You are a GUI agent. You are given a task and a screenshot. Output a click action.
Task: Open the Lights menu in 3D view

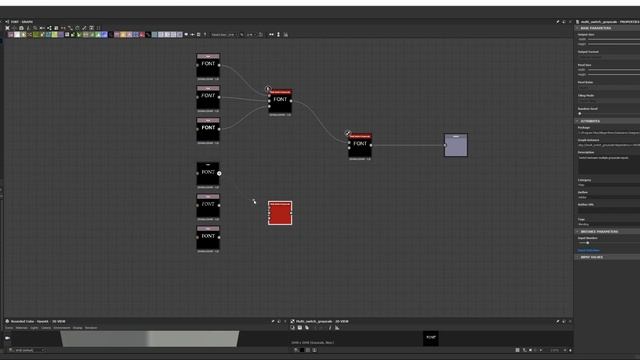34,328
